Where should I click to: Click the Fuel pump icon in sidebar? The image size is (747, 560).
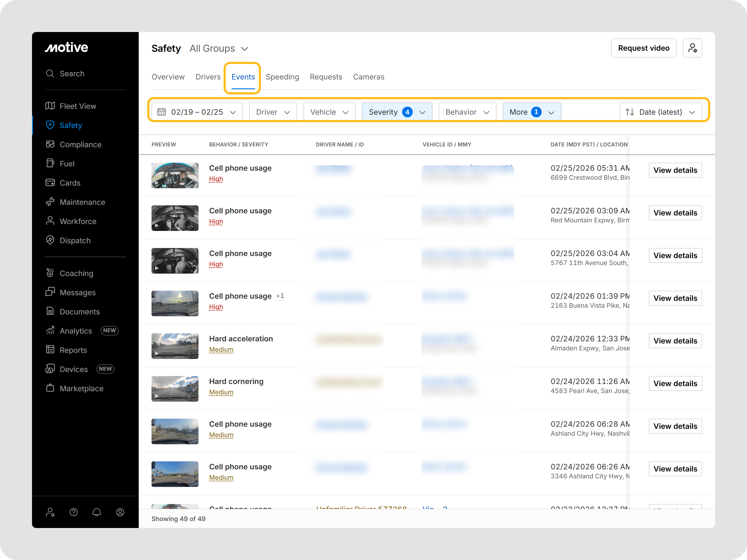pyautogui.click(x=50, y=163)
